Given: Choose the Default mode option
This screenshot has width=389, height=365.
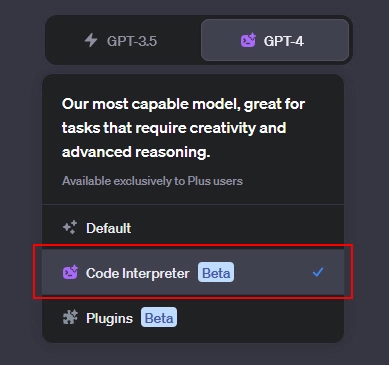Looking at the screenshot, I should [x=193, y=228].
